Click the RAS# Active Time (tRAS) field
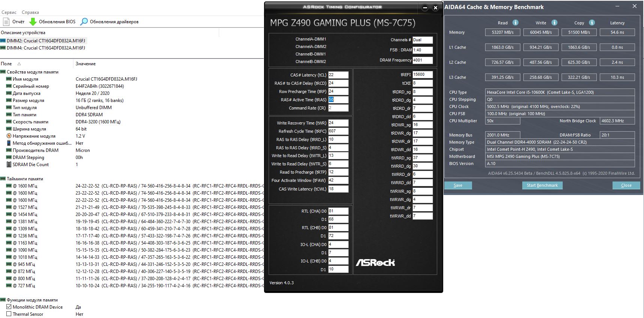Viewport: 644px width, 318px height. (338, 100)
